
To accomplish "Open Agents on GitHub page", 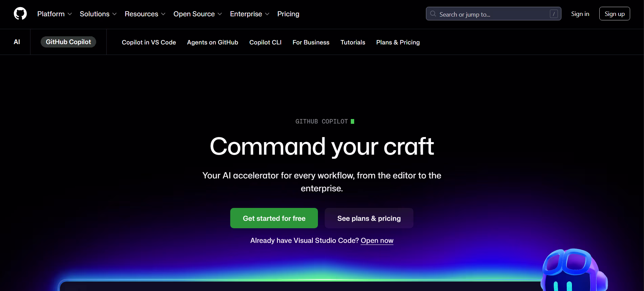I will [213, 42].
